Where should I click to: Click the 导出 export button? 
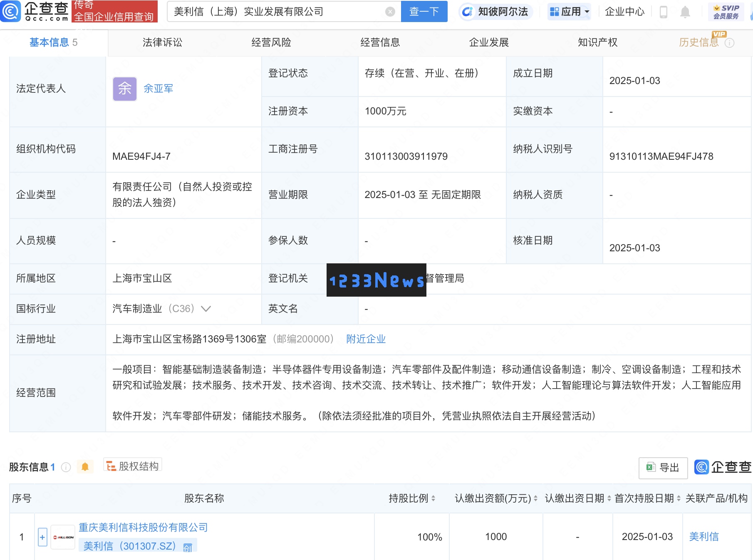point(663,468)
